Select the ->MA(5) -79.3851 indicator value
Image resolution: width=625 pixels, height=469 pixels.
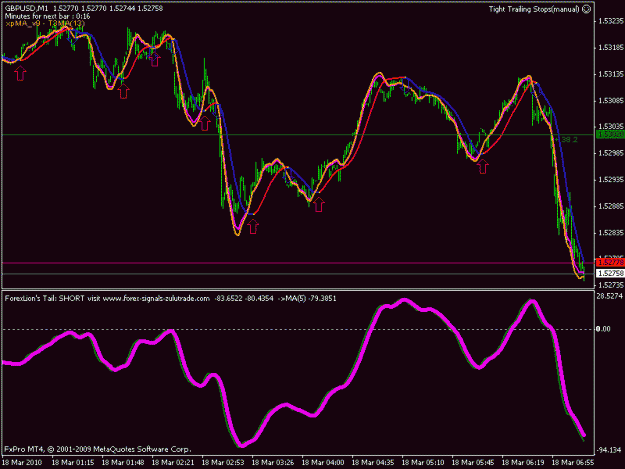[307, 298]
